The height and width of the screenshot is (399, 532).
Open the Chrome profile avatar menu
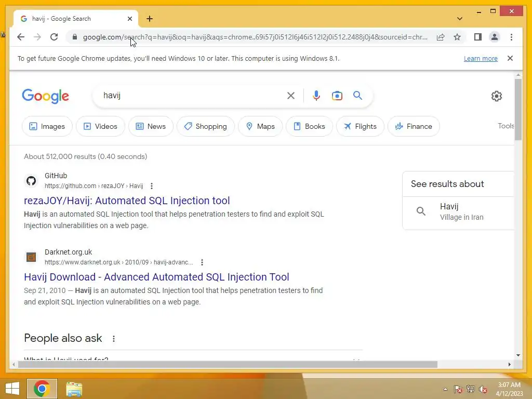pos(495,37)
